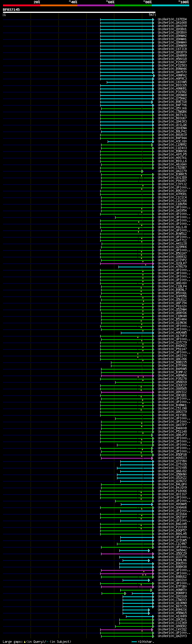This screenshot has width=192, height=644.
Task: Select label UniRef100_C3YYJ2
Action: click(172, 184)
